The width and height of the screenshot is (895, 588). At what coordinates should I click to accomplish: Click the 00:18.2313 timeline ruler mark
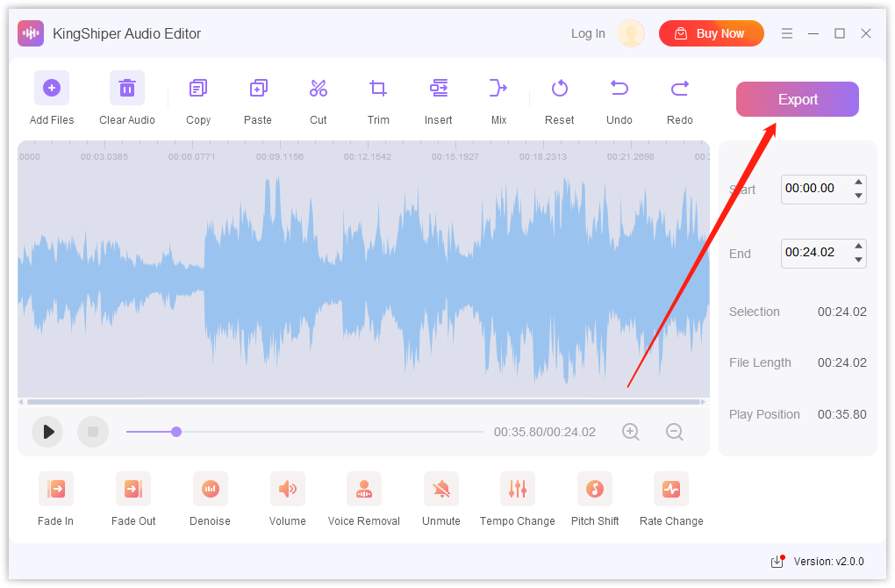543,156
